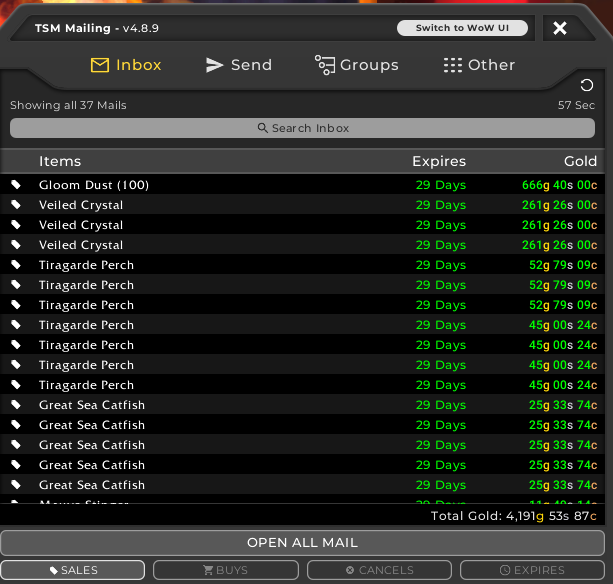Click the tag icon beside first Great Sea Catfish
The width and height of the screenshot is (613, 584).
16,405
